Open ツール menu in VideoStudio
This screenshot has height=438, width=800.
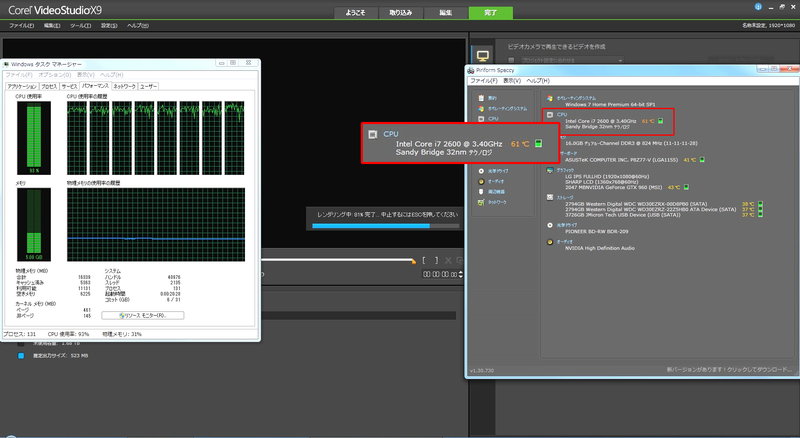tap(81, 26)
